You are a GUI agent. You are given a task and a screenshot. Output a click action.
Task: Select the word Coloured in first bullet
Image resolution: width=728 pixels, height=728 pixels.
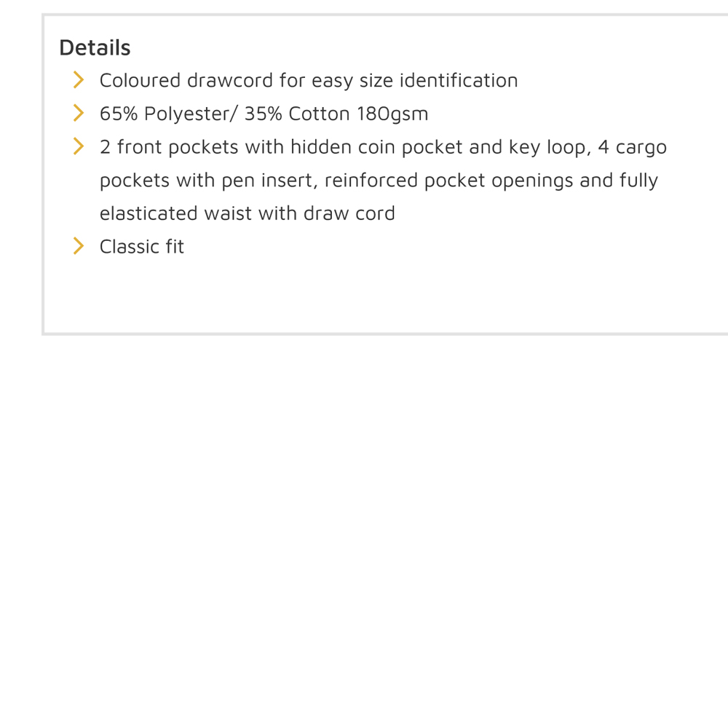[140, 80]
